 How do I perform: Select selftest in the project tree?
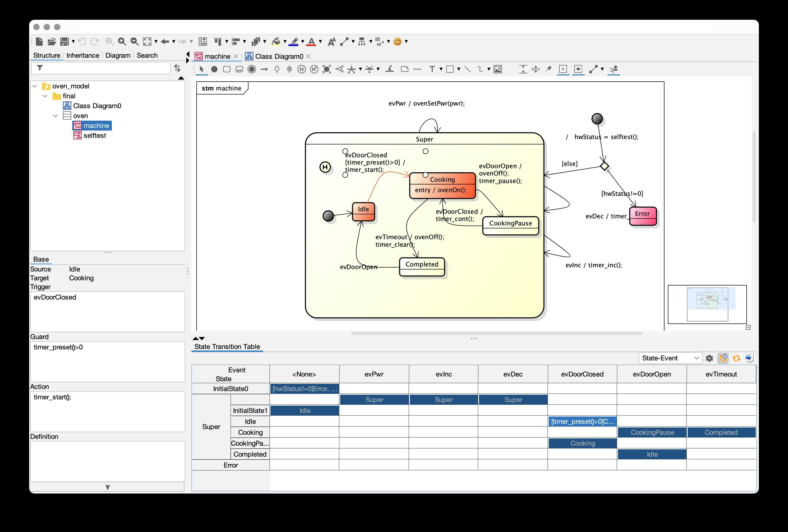(x=95, y=135)
